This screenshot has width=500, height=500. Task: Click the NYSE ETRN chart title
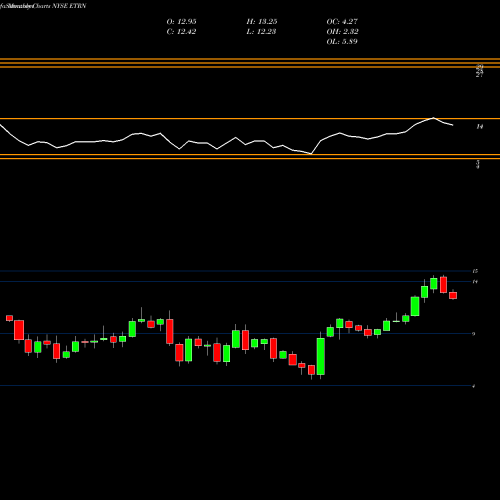[43, 6]
